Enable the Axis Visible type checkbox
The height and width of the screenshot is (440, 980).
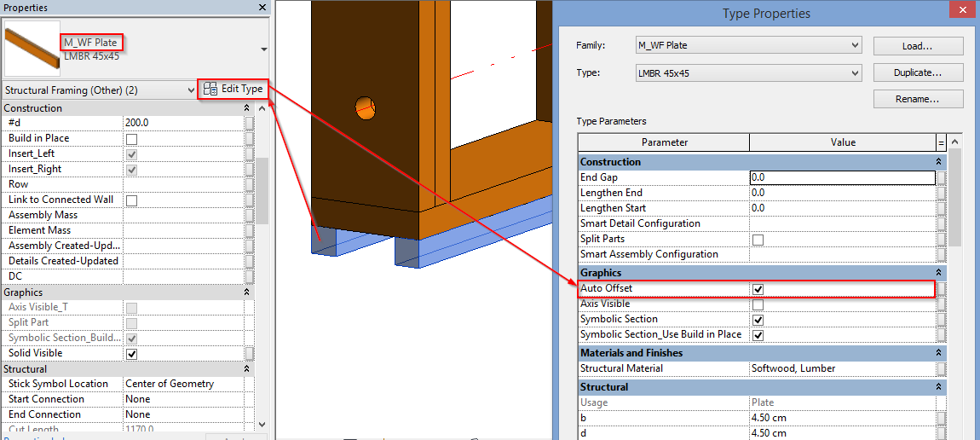click(758, 304)
